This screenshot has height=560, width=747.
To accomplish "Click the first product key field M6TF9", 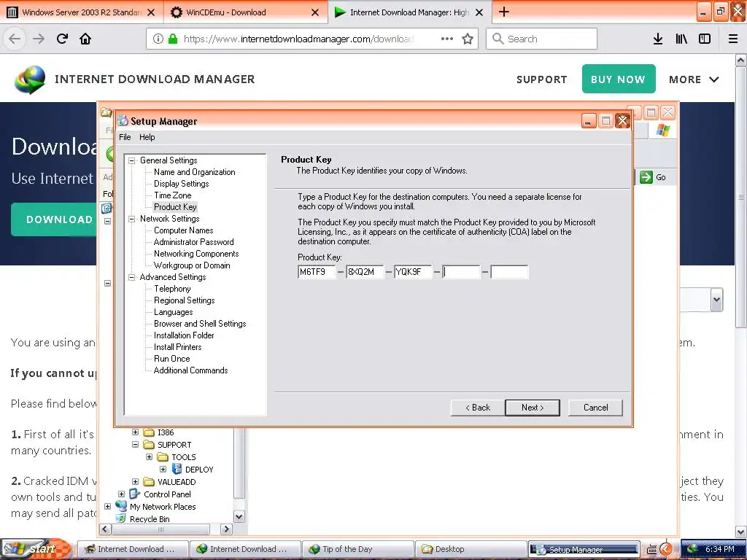I will pos(317,272).
